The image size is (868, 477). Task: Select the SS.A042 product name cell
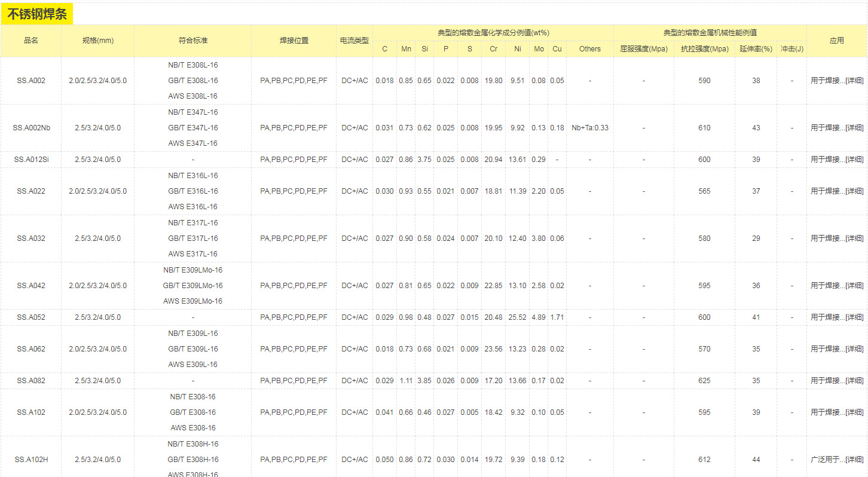click(31, 286)
